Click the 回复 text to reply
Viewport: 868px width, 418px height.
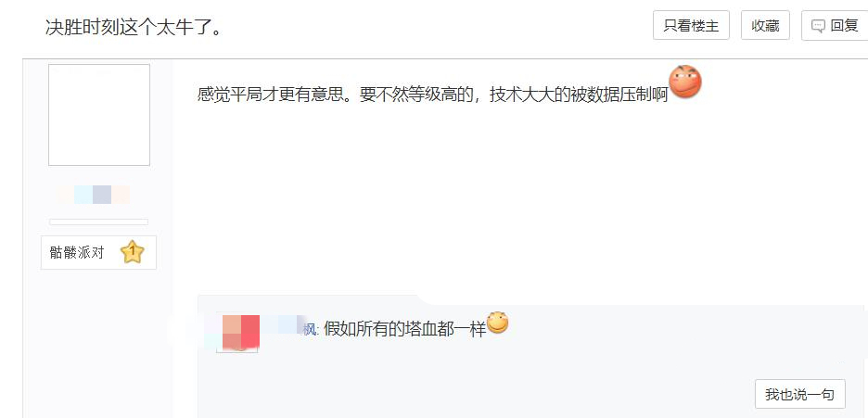pyautogui.click(x=844, y=25)
